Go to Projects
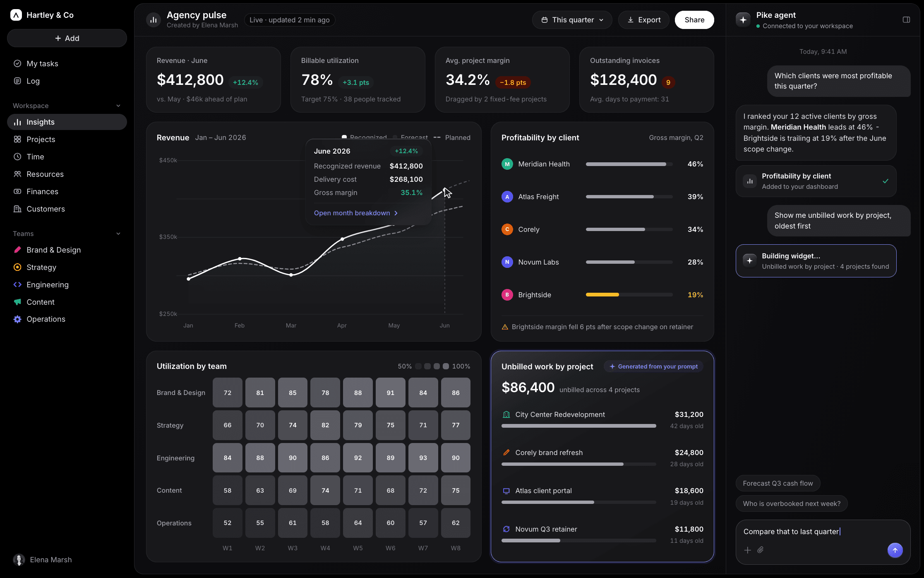The image size is (924, 578). point(67,139)
